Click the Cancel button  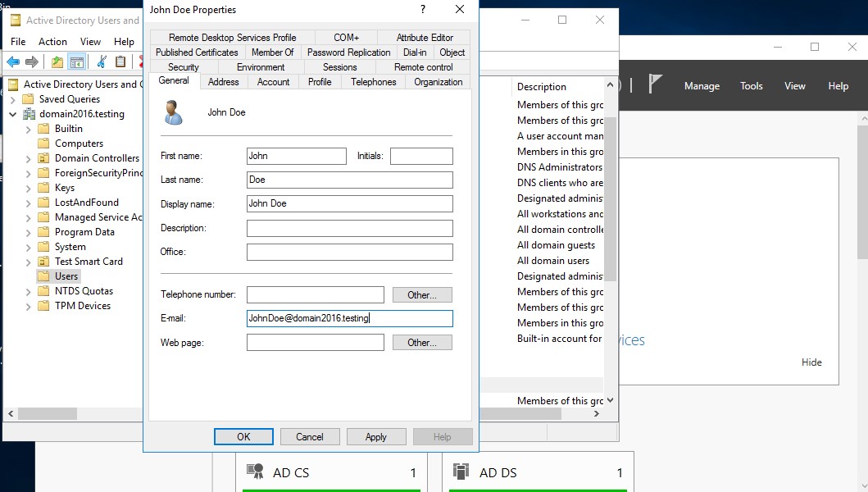(x=310, y=436)
